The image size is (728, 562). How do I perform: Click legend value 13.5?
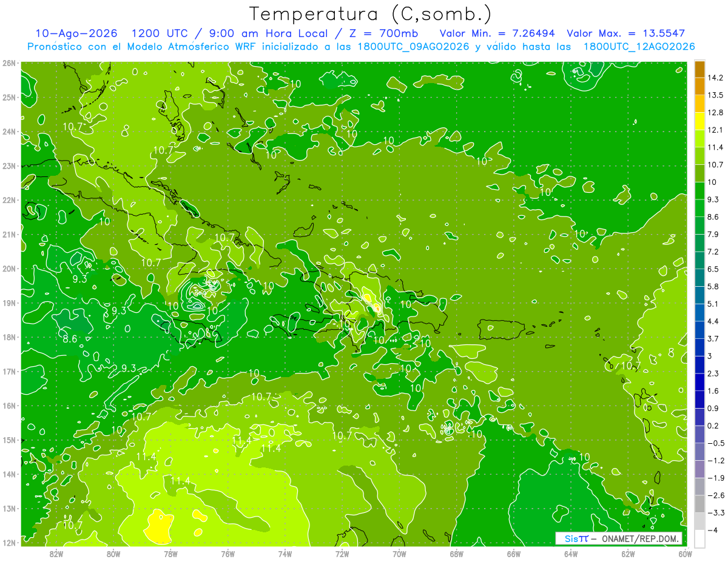point(716,95)
